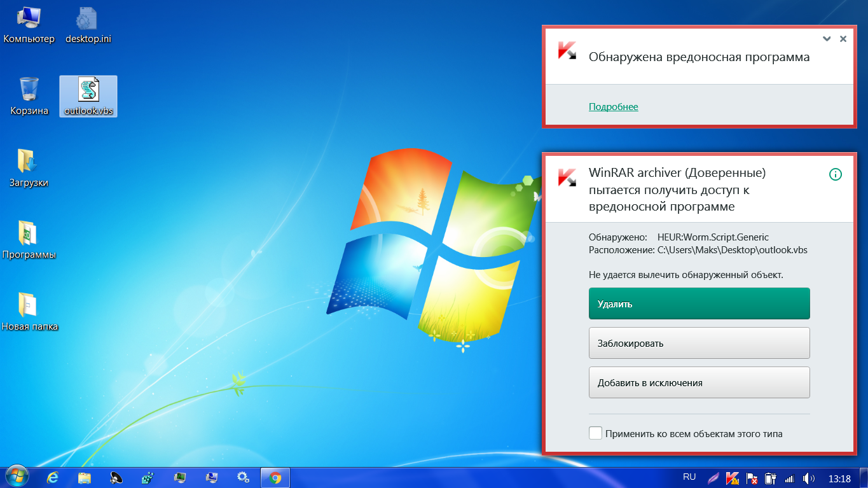Close the Обнаружена вредоносная программа notification

[843, 39]
